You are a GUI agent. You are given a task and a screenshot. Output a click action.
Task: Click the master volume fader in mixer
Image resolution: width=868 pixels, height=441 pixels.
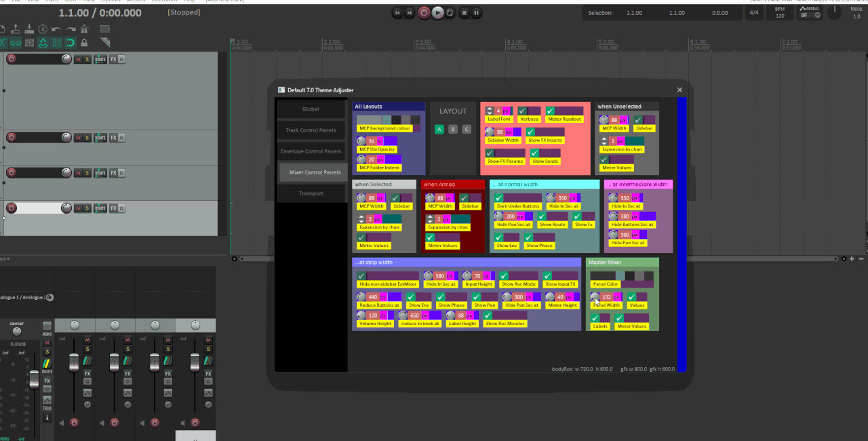click(34, 381)
